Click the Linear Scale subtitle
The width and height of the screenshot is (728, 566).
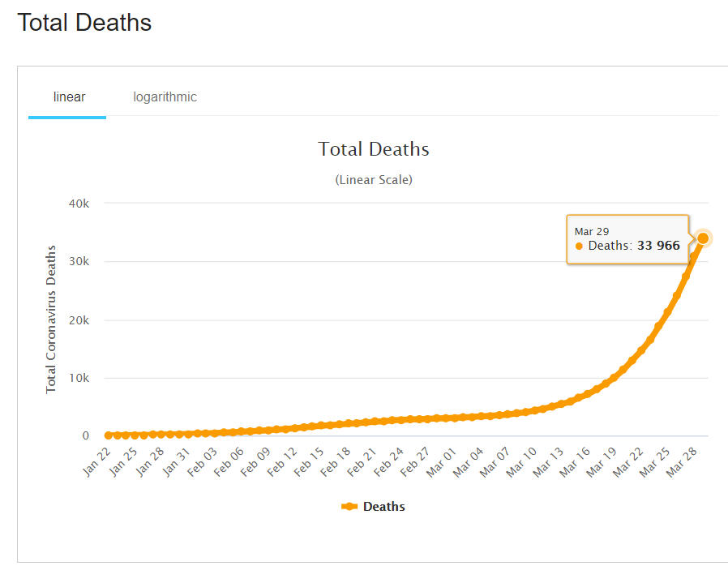373,180
